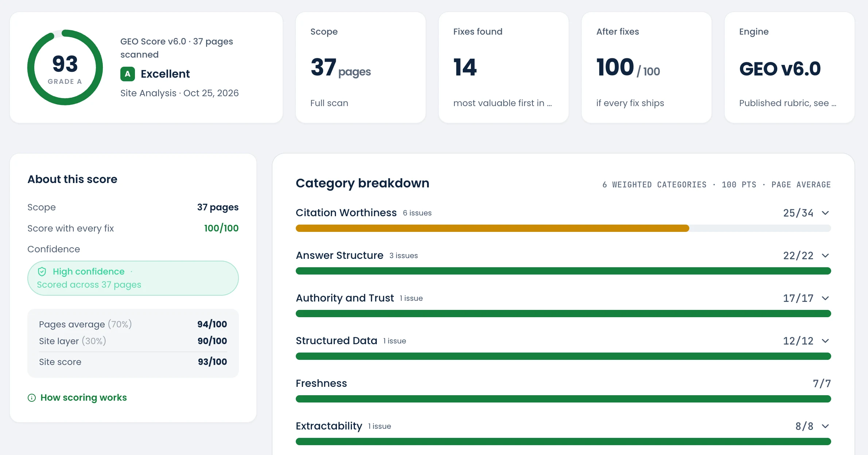The image size is (868, 455).
Task: Click the 12/12 score value
Action: coord(798,341)
